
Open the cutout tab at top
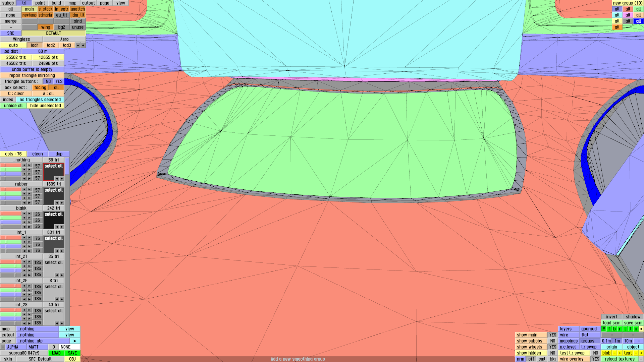89,3
